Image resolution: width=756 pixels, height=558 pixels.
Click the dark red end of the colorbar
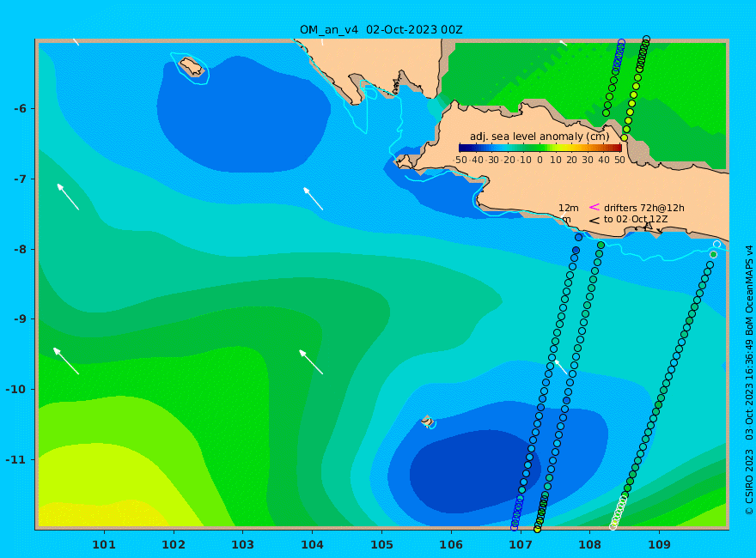(x=617, y=149)
